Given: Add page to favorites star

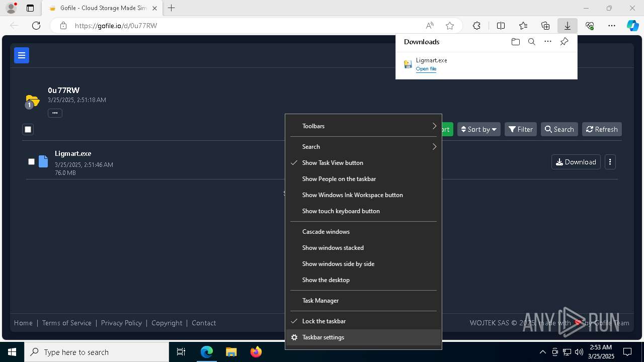Looking at the screenshot, I should (x=450, y=26).
